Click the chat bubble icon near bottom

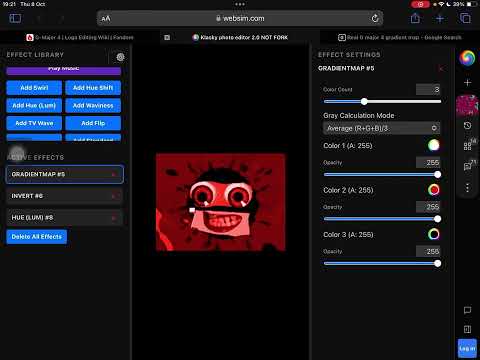[x=467, y=310]
